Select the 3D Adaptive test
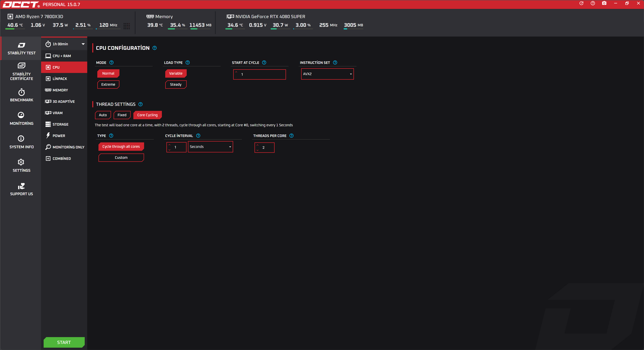 pos(64,102)
